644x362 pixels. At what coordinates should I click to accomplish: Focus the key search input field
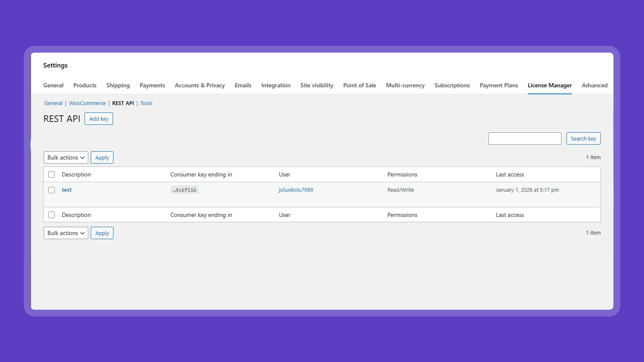pyautogui.click(x=524, y=139)
